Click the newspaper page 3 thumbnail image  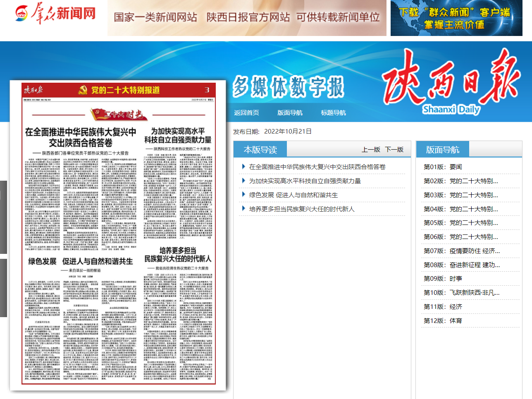tap(118, 236)
